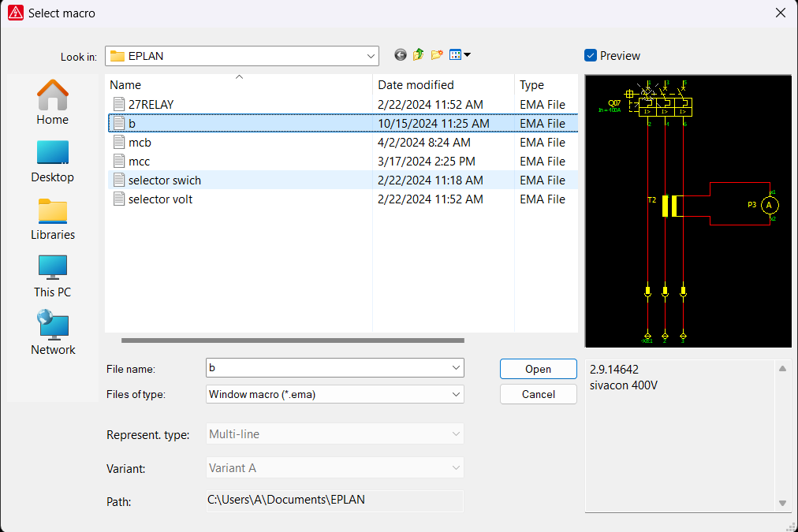The image size is (798, 532).
Task: Click the EPLAN app icon in title bar
Action: pos(16,13)
